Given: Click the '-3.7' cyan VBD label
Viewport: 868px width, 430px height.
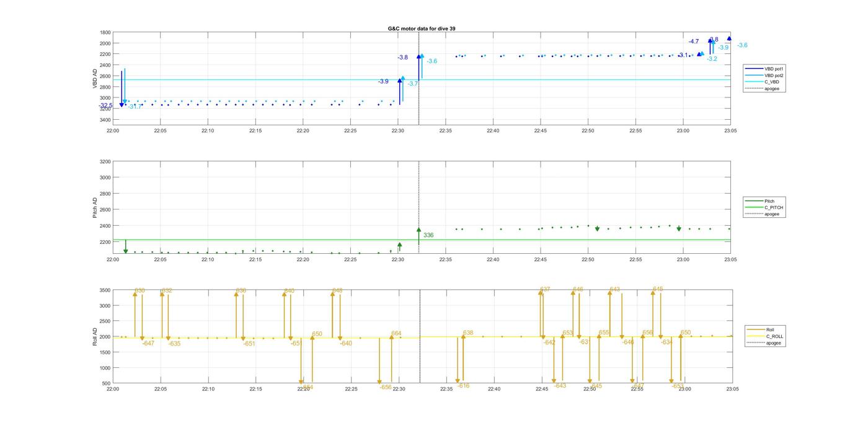Looking at the screenshot, I should pos(412,83).
